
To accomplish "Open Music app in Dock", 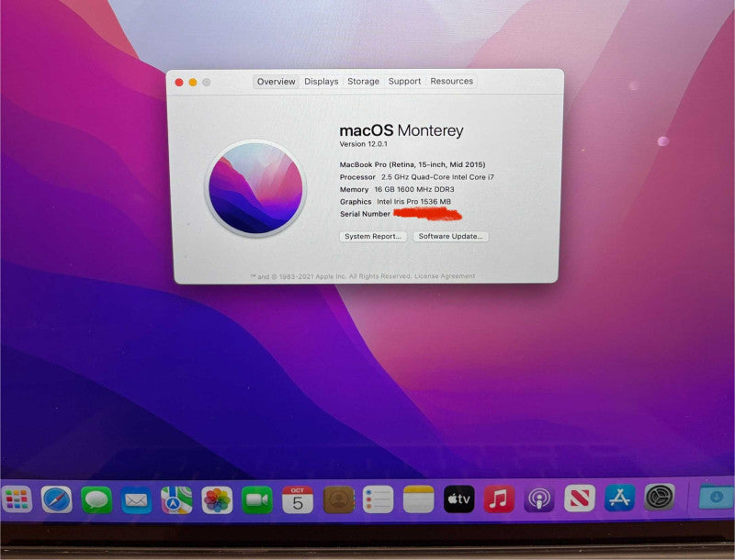I will [x=499, y=498].
